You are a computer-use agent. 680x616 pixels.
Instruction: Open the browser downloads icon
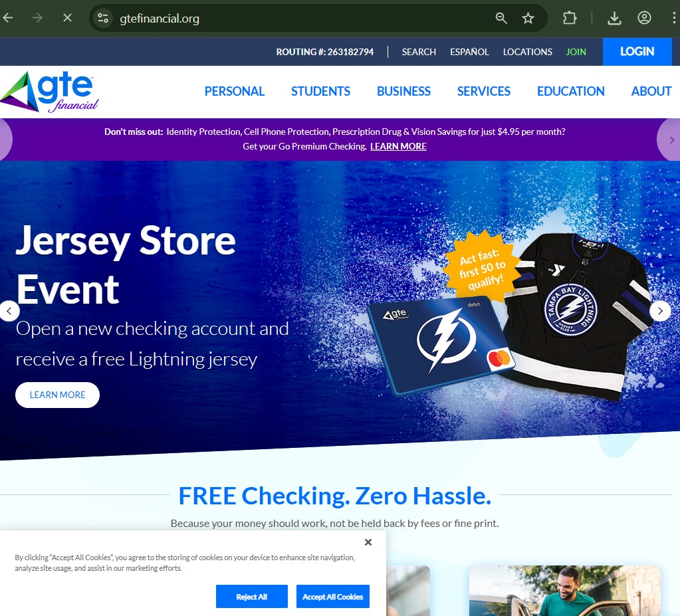(614, 18)
